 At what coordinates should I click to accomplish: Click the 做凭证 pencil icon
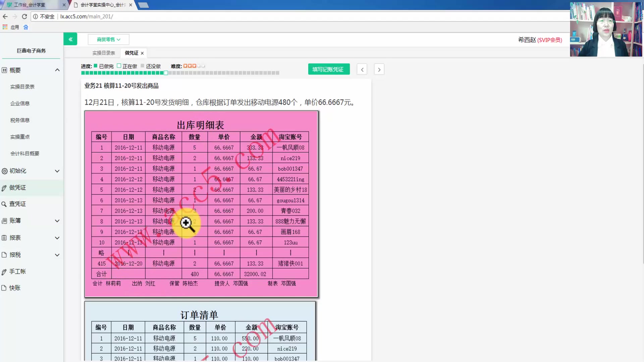pos(4,188)
